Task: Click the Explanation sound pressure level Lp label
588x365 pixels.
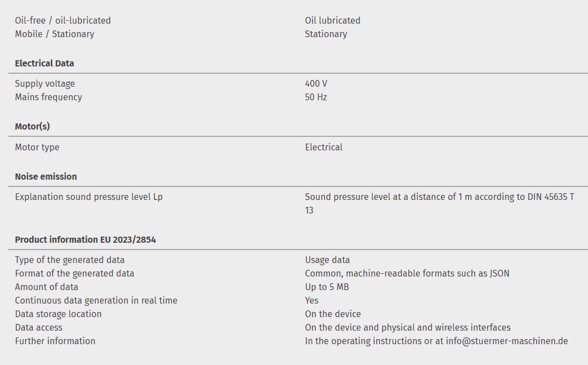Action: 88,197
